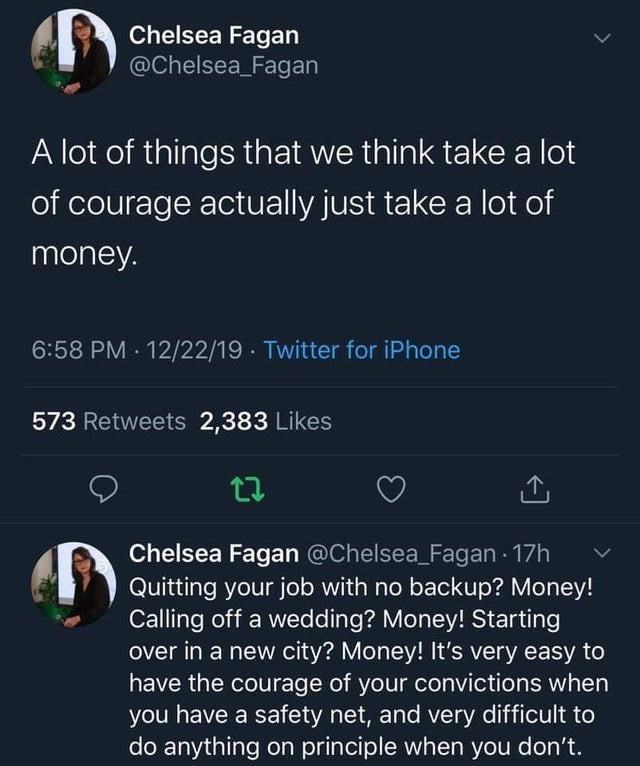
Task: Open profile picture on reply tweet
Action: pos(73,586)
